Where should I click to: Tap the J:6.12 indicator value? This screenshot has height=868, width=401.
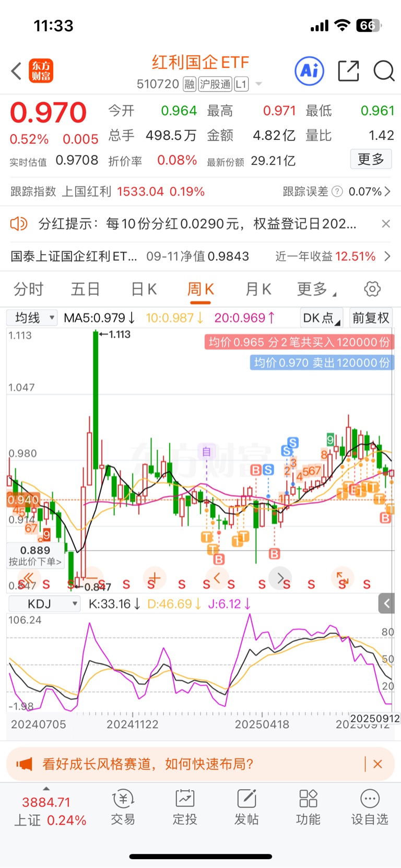pos(229,604)
